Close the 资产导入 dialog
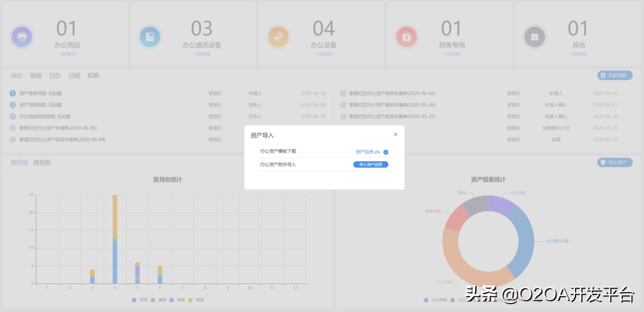The height and width of the screenshot is (312, 644). pyautogui.click(x=395, y=134)
